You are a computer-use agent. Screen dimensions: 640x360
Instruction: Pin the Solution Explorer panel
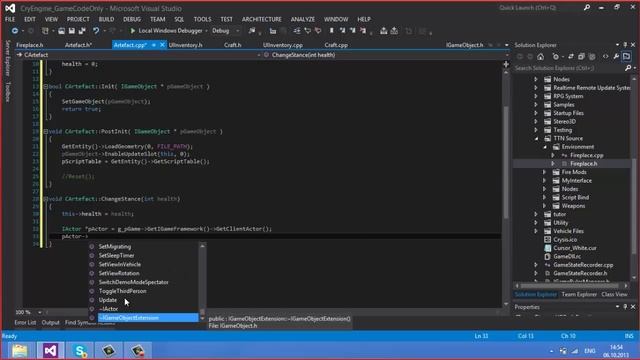625,45
